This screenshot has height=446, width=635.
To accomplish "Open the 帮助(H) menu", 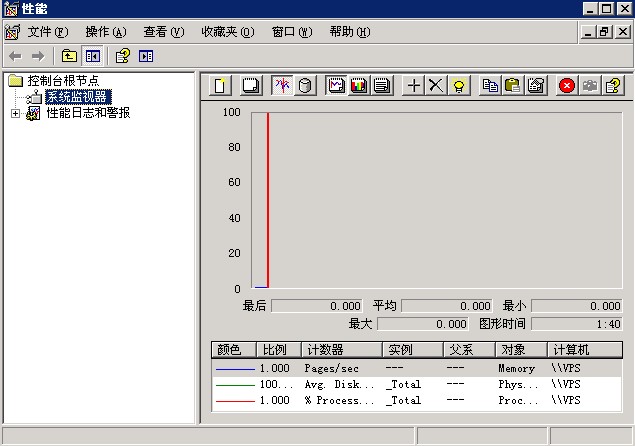I will coord(349,32).
